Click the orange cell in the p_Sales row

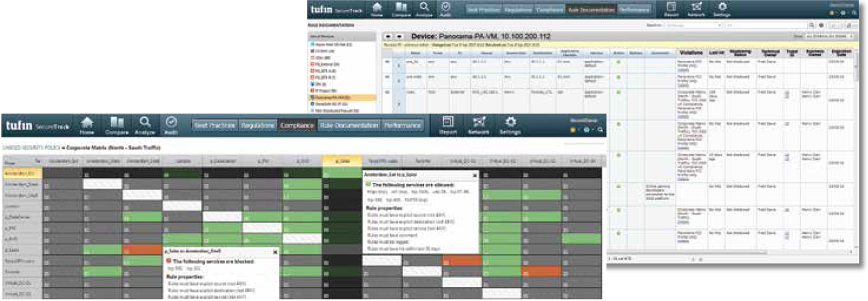point(142,250)
